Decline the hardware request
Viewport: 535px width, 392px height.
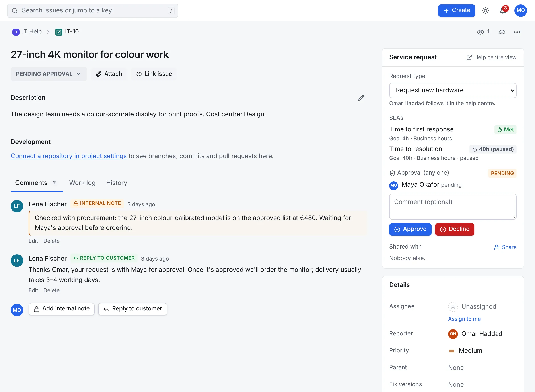[x=455, y=229]
